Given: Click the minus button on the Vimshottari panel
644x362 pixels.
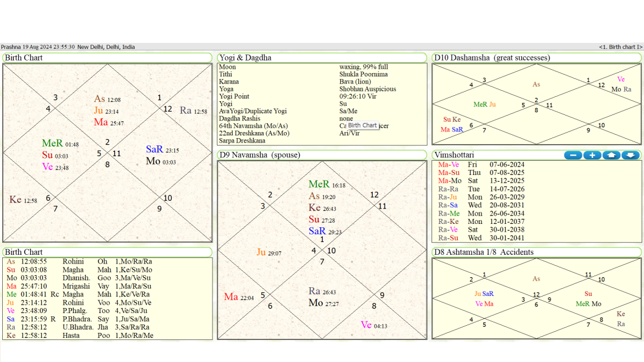Looking at the screenshot, I should click(x=572, y=155).
